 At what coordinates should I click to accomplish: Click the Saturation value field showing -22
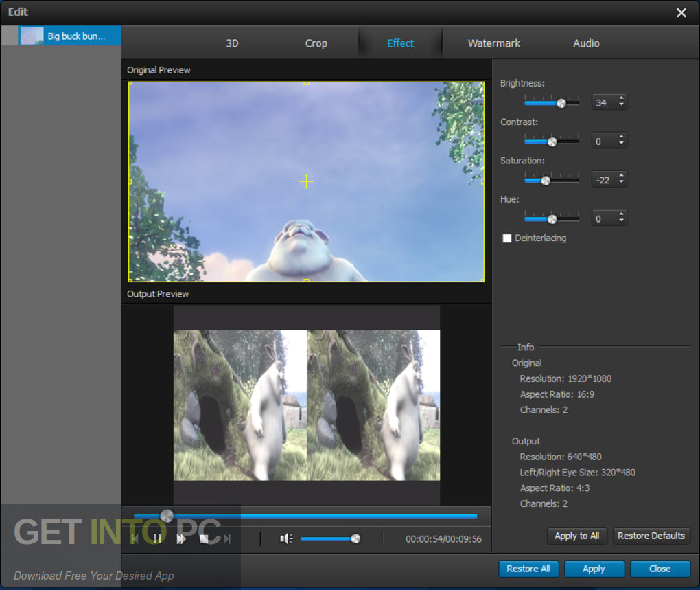(604, 179)
